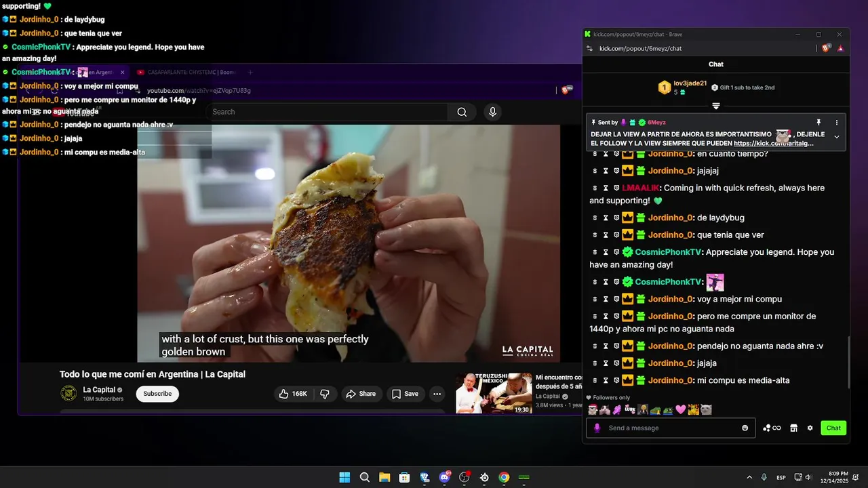This screenshot has width=868, height=488.
Task: Click YouTube search magnifier button
Action: pos(462,112)
